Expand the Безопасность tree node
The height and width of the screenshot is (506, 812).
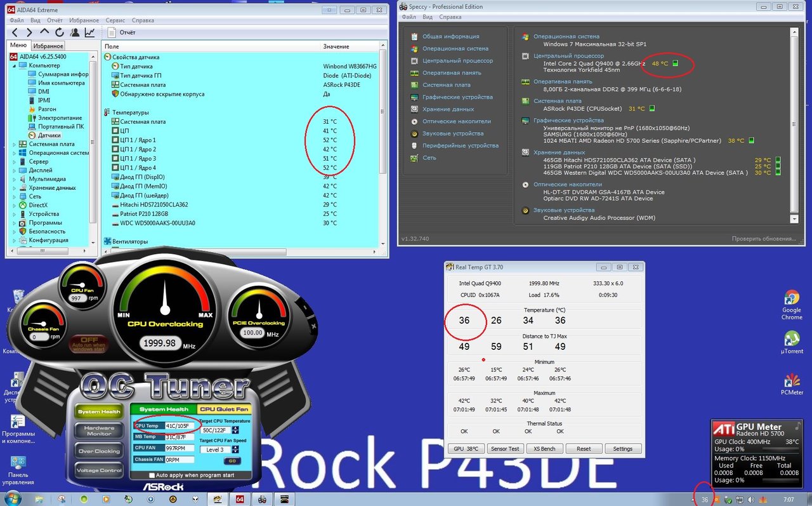[15, 232]
